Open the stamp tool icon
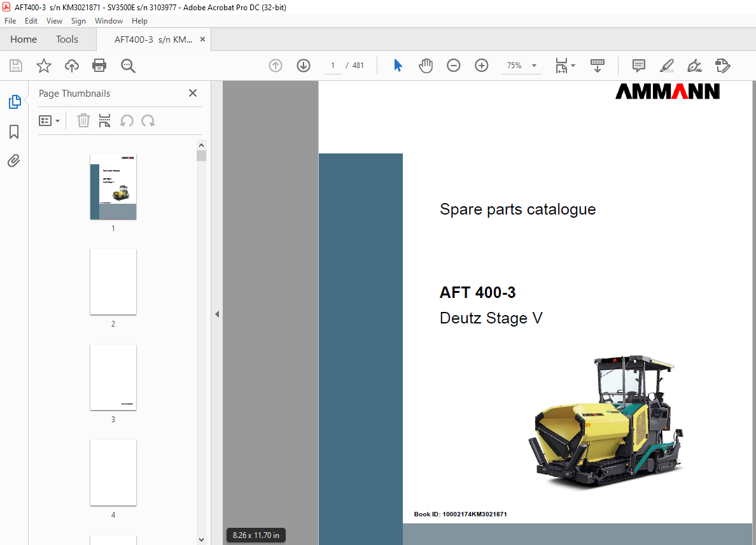The width and height of the screenshot is (756, 545). coord(723,66)
